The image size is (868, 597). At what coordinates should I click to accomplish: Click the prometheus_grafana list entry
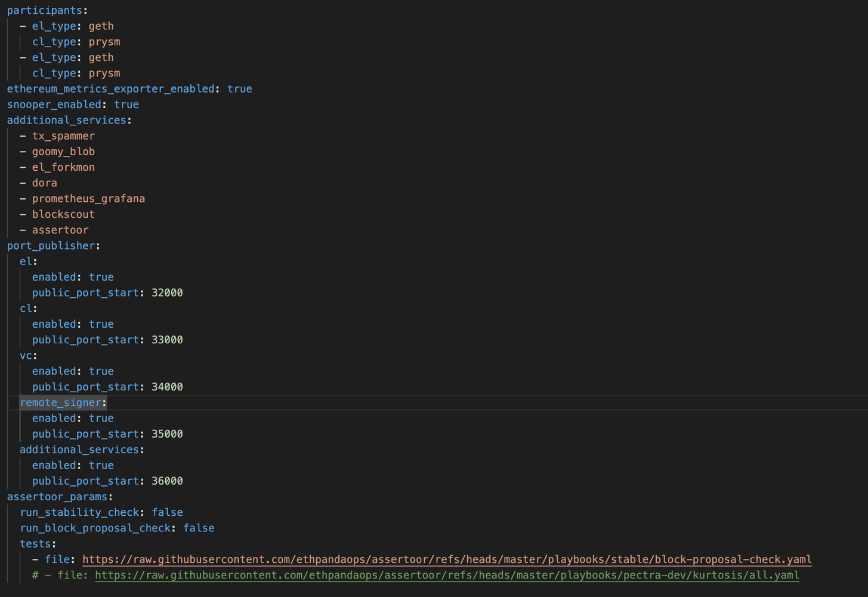point(88,198)
